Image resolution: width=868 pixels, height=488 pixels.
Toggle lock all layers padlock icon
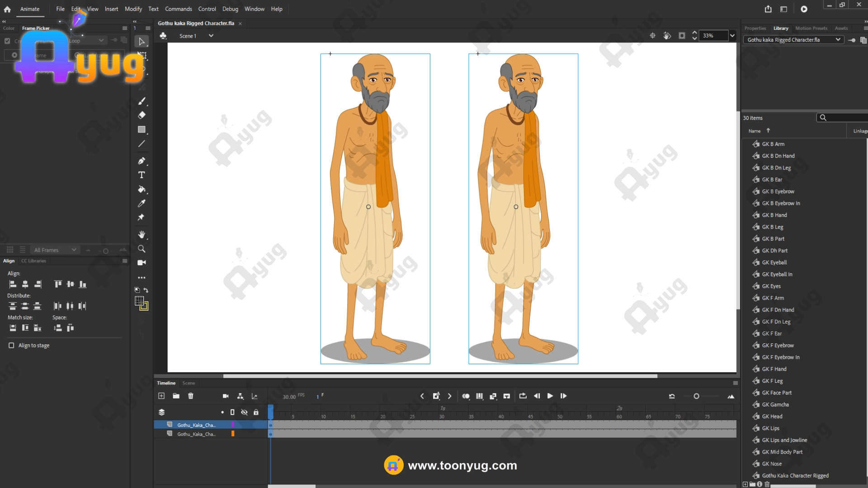[256, 412]
